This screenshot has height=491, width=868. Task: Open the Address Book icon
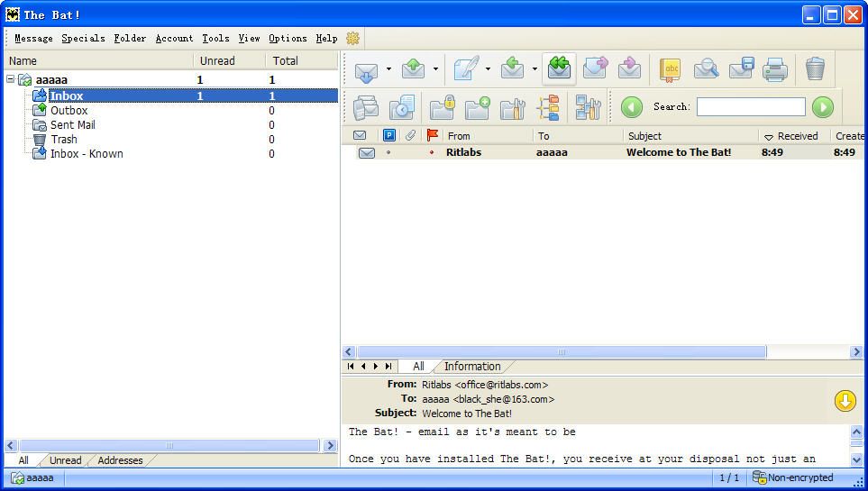(x=670, y=69)
